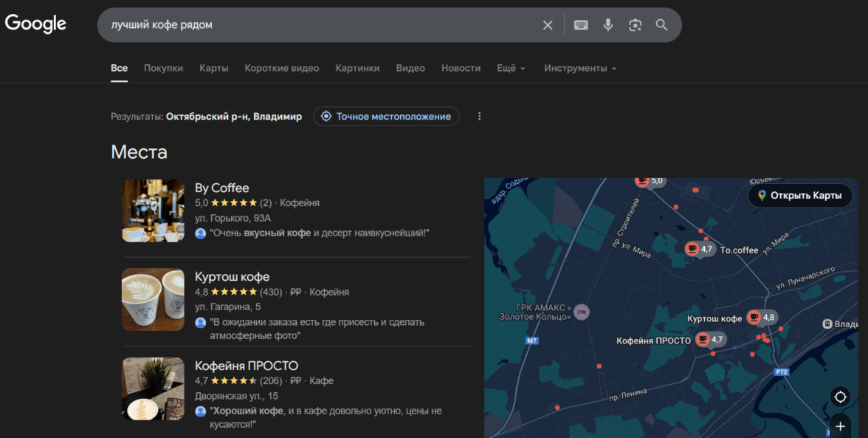Screen dimensions: 868x438
Task: Switch to the Картинки tab
Action: pyautogui.click(x=357, y=68)
